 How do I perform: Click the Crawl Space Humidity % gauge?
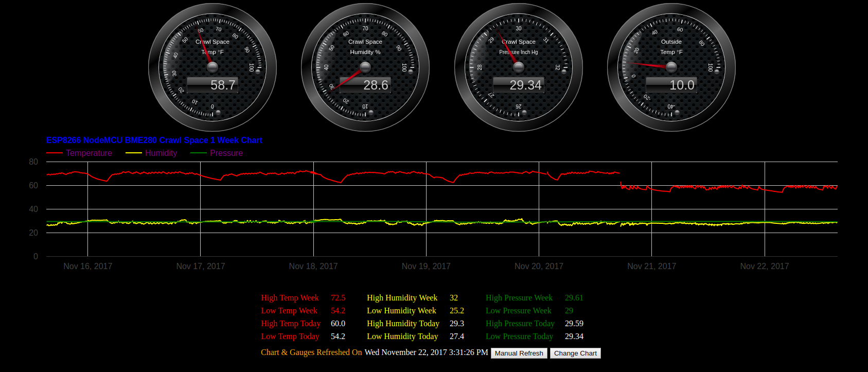[365, 67]
